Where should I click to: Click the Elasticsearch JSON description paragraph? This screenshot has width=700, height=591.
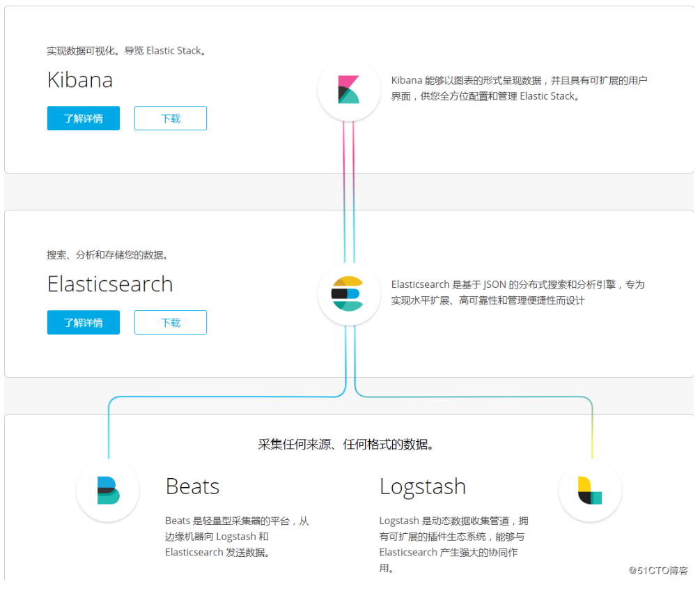point(518,293)
